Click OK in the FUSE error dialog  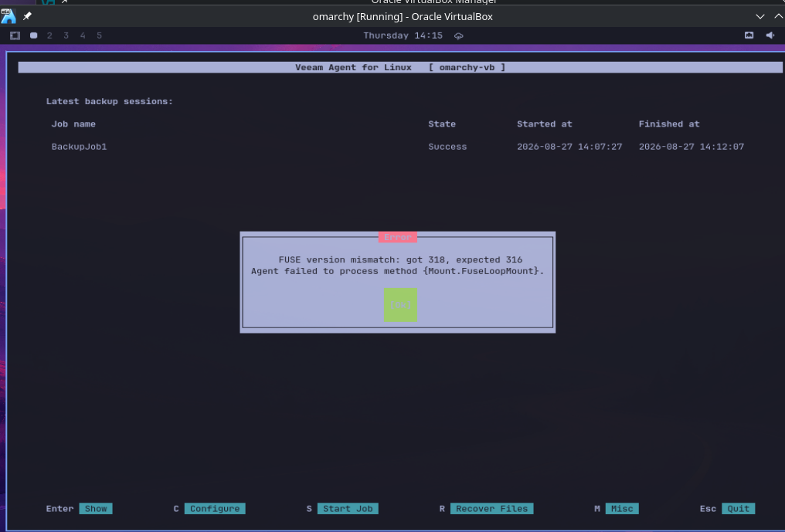tap(400, 305)
